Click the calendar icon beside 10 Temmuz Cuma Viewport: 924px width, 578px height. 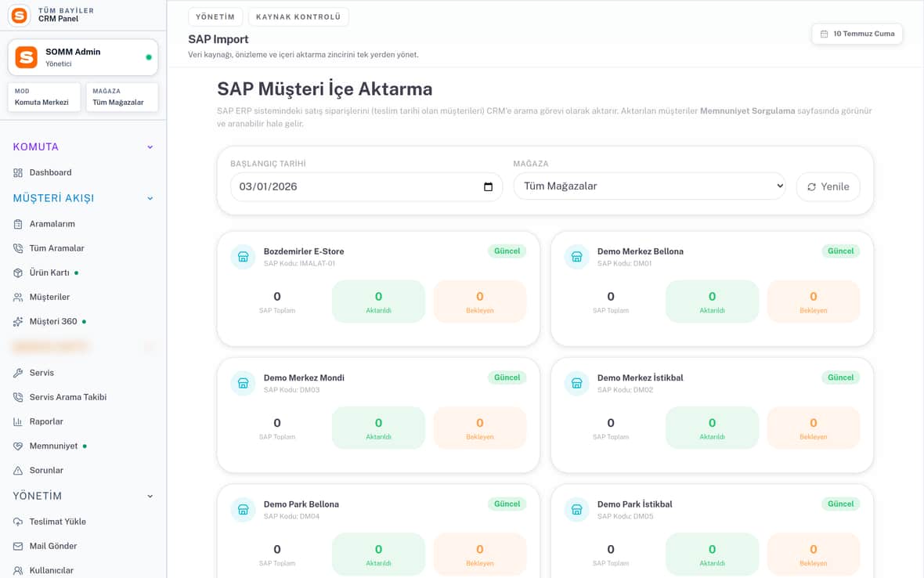[825, 34]
